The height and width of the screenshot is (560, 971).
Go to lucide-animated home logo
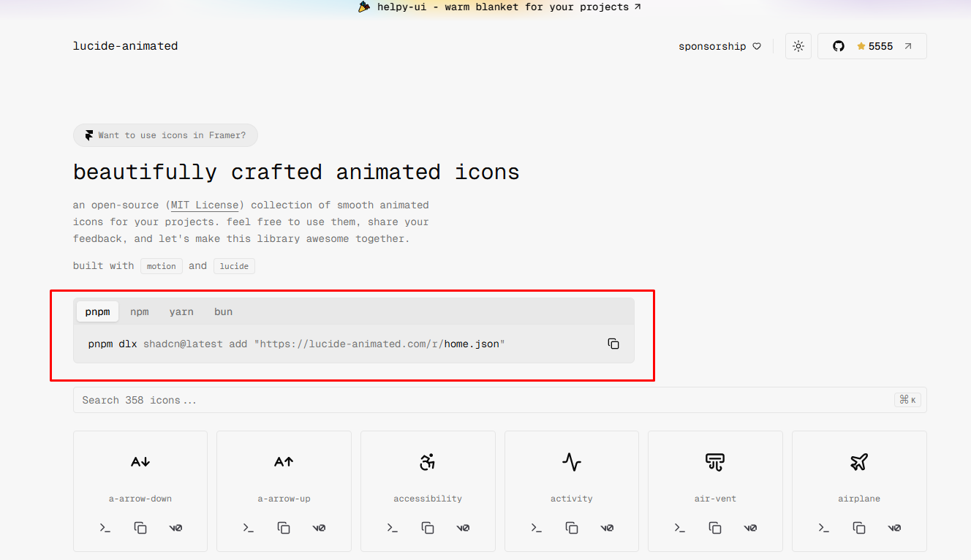126,46
